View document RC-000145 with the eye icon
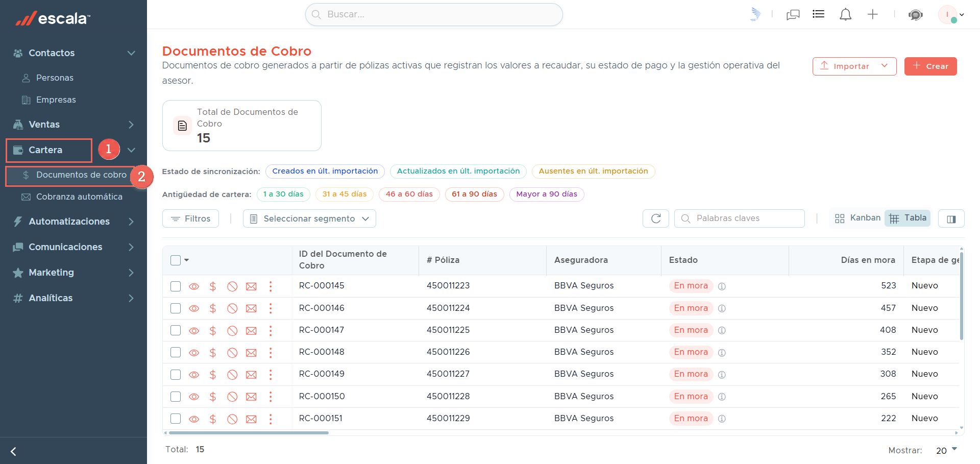Viewport: 980px width, 464px height. [194, 286]
